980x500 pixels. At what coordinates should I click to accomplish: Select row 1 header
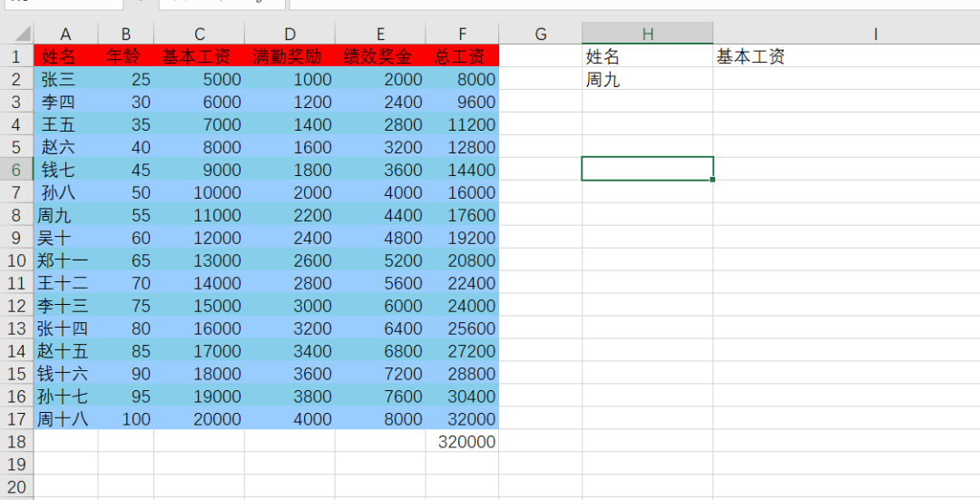coord(17,56)
